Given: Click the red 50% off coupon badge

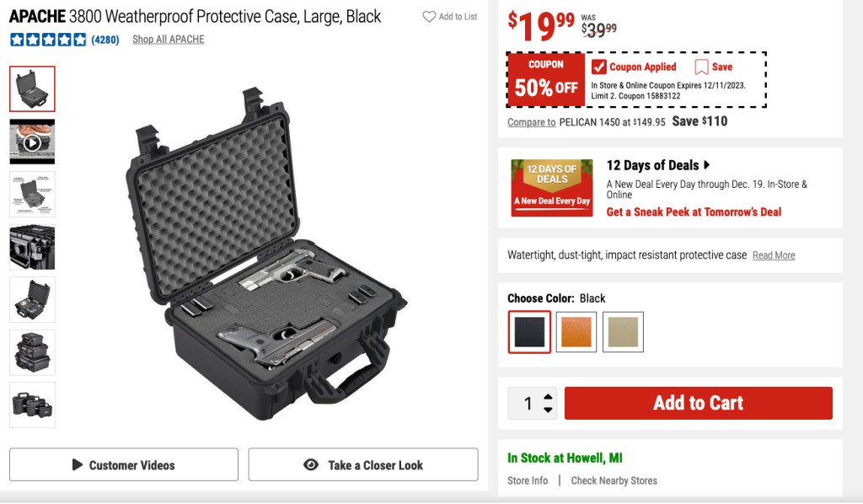Looking at the screenshot, I should (546, 79).
